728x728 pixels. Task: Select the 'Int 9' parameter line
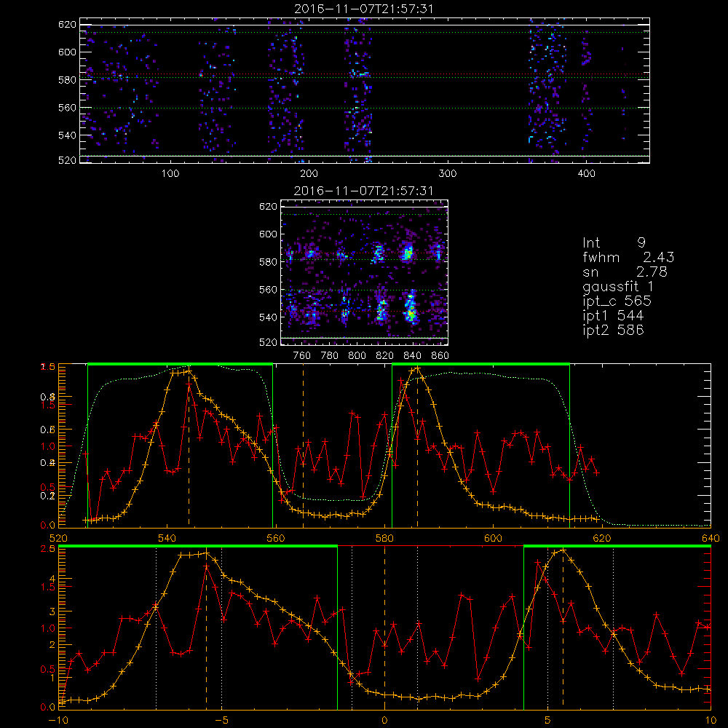[614, 243]
